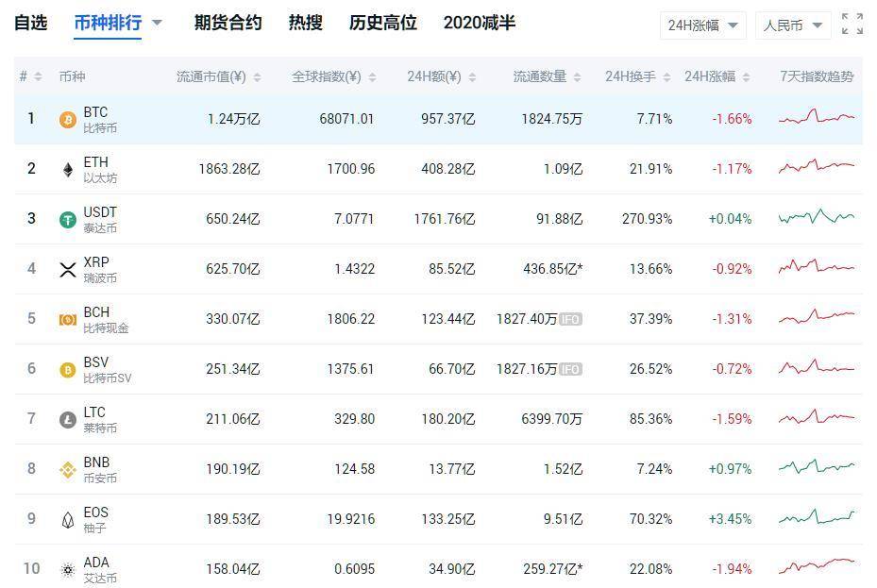Viewport: 877px width, 588px height.
Task: Open the 热搜 page
Action: (x=303, y=23)
